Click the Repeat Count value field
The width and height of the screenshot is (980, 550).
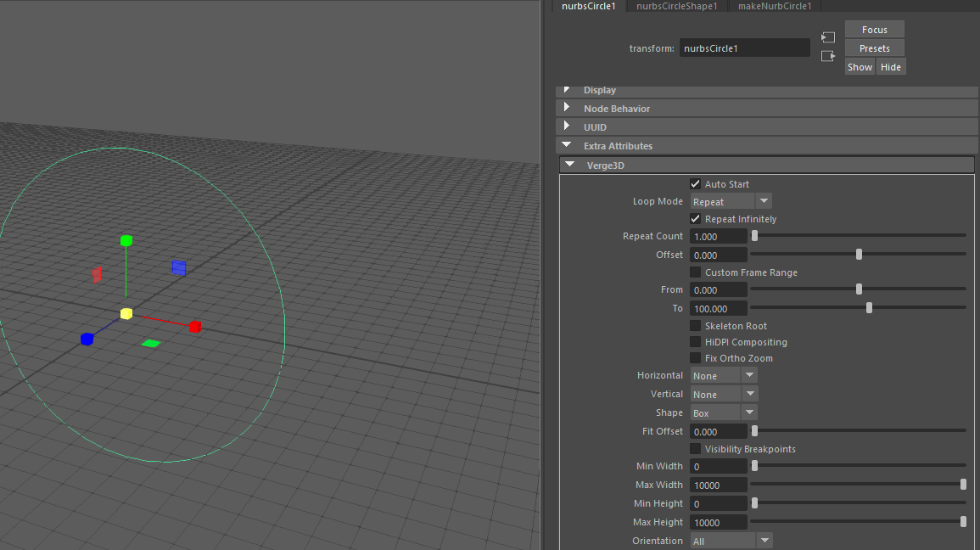coord(718,236)
